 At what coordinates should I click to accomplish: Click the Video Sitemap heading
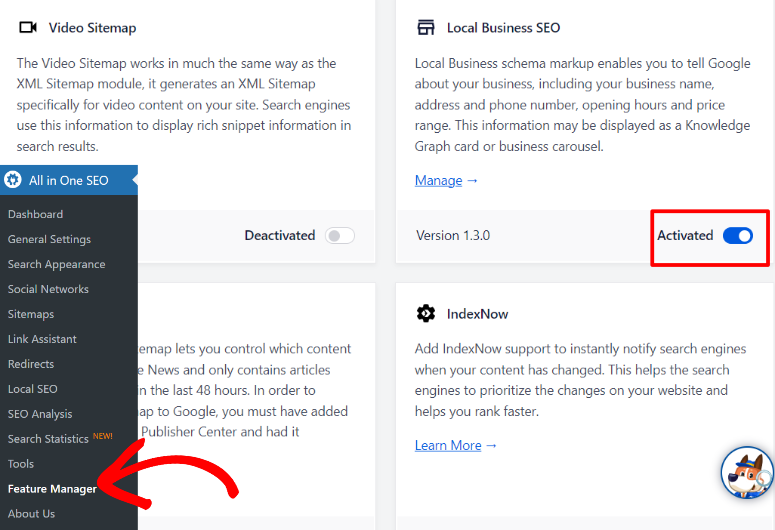92,28
